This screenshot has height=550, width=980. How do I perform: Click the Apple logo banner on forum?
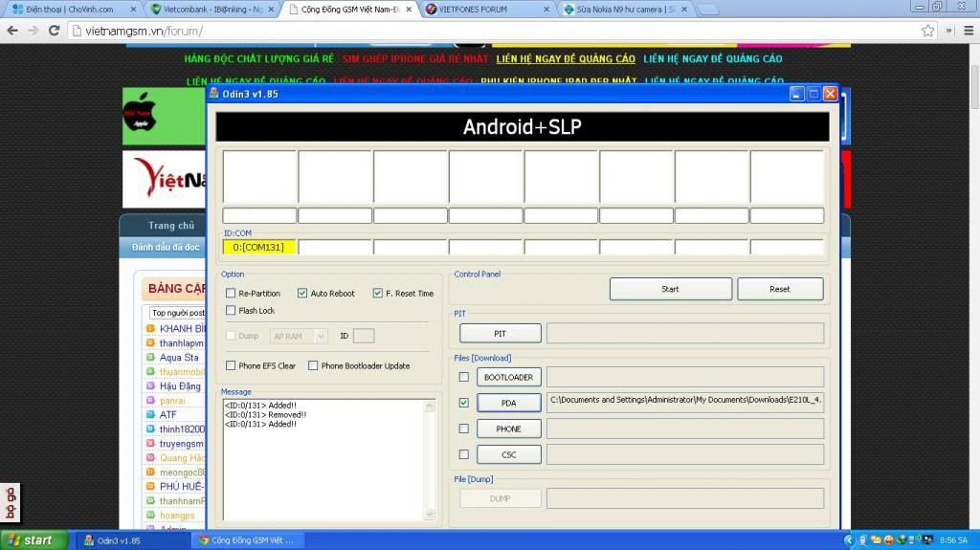tap(164, 116)
